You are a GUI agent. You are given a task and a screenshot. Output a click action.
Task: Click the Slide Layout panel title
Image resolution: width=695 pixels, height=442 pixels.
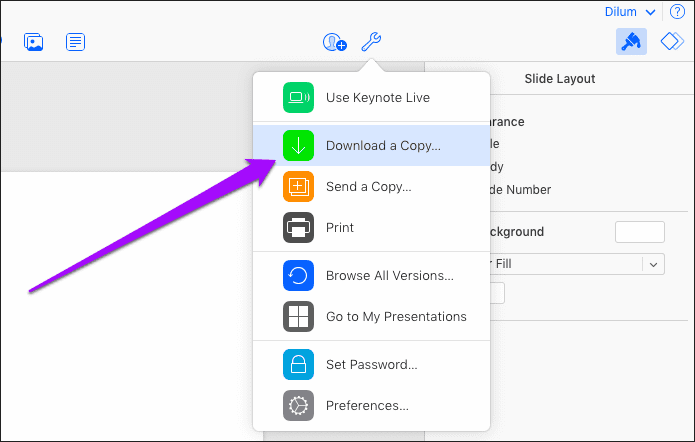(559, 79)
